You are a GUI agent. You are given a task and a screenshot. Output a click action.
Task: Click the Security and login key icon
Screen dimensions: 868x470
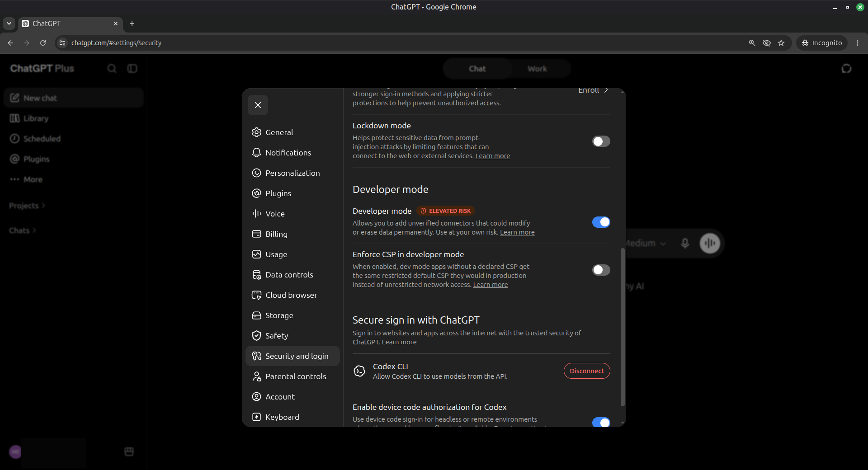256,356
